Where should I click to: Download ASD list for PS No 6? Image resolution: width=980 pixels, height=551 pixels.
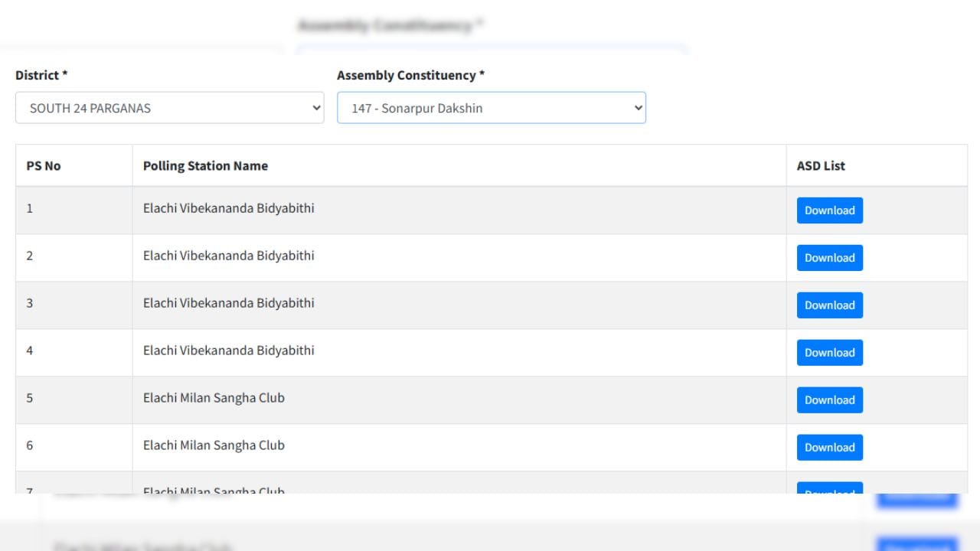pos(829,448)
